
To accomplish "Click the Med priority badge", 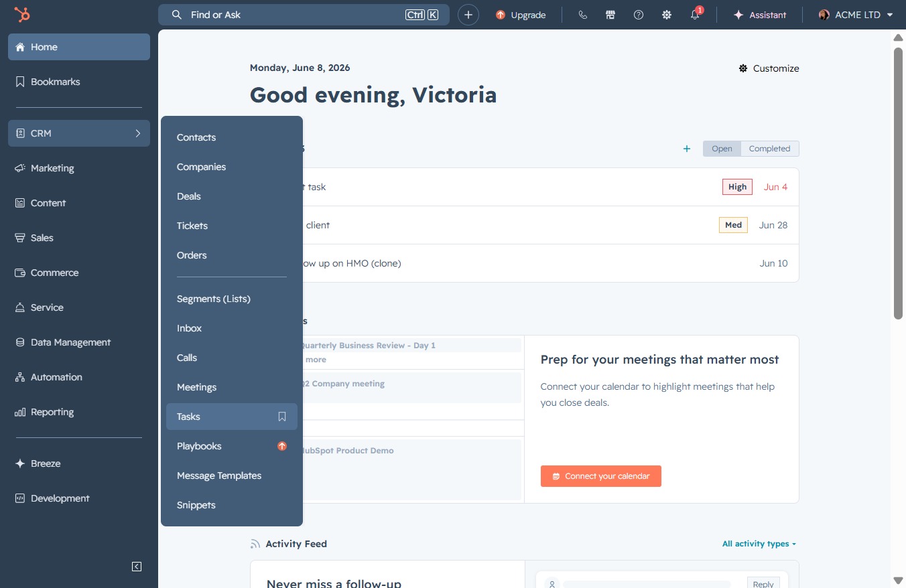I will 733,225.
